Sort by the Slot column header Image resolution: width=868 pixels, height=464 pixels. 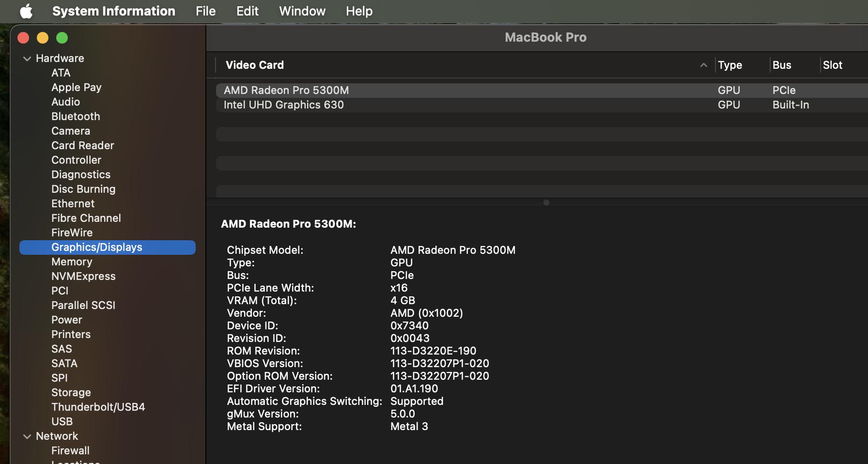[833, 65]
